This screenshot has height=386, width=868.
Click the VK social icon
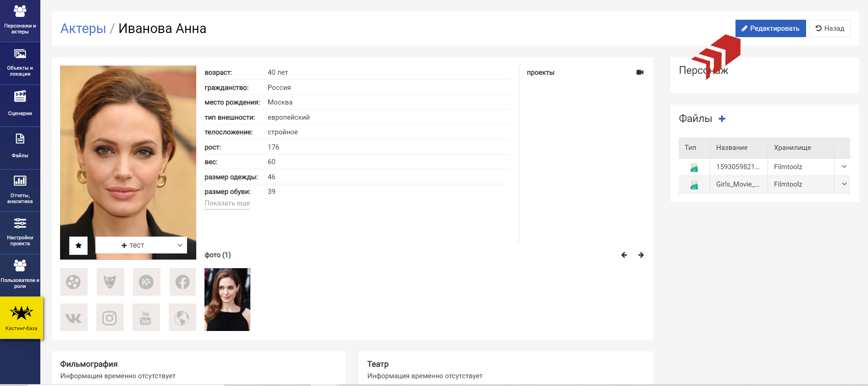(x=73, y=317)
